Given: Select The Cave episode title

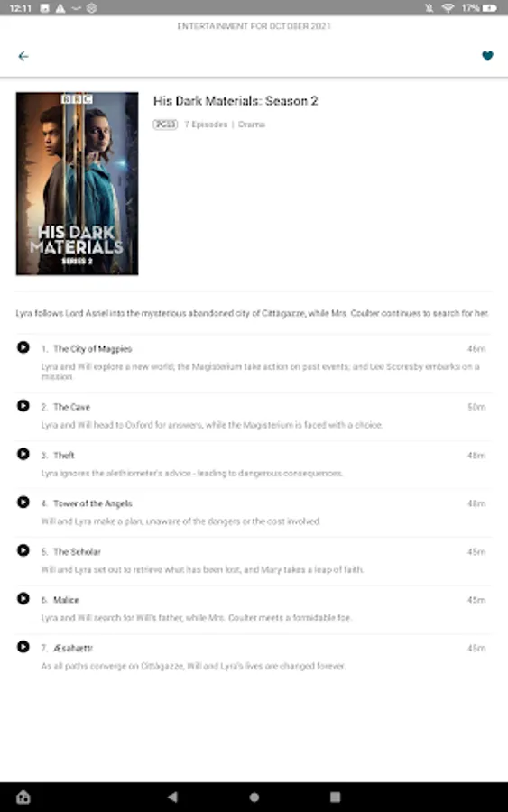Looking at the screenshot, I should (x=72, y=407).
